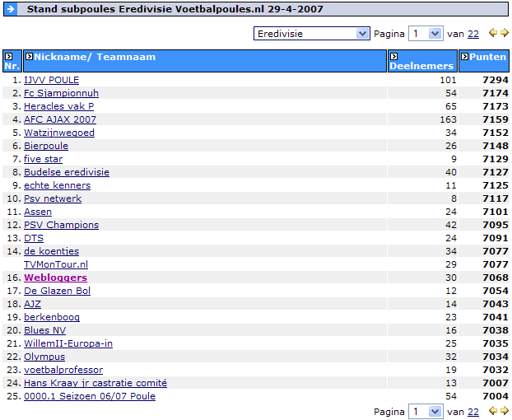Viewport: 512px width, 420px height.
Task: Select the Budelse eredivisie link
Action: coord(66,172)
